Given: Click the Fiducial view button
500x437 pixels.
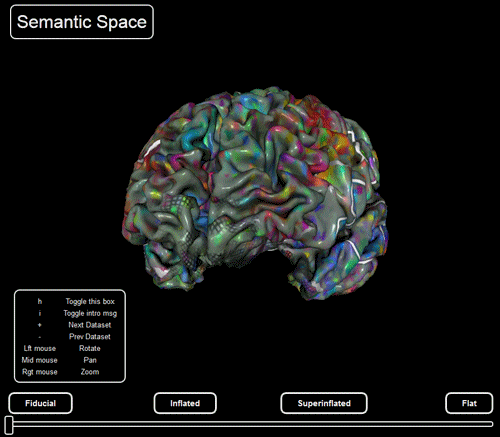Looking at the screenshot, I should coord(40,403).
